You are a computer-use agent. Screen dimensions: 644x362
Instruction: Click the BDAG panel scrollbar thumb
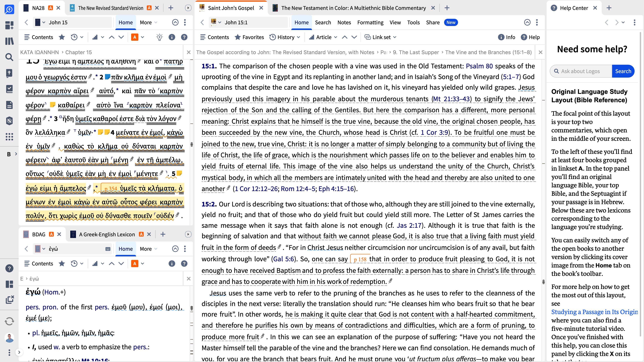point(192,308)
